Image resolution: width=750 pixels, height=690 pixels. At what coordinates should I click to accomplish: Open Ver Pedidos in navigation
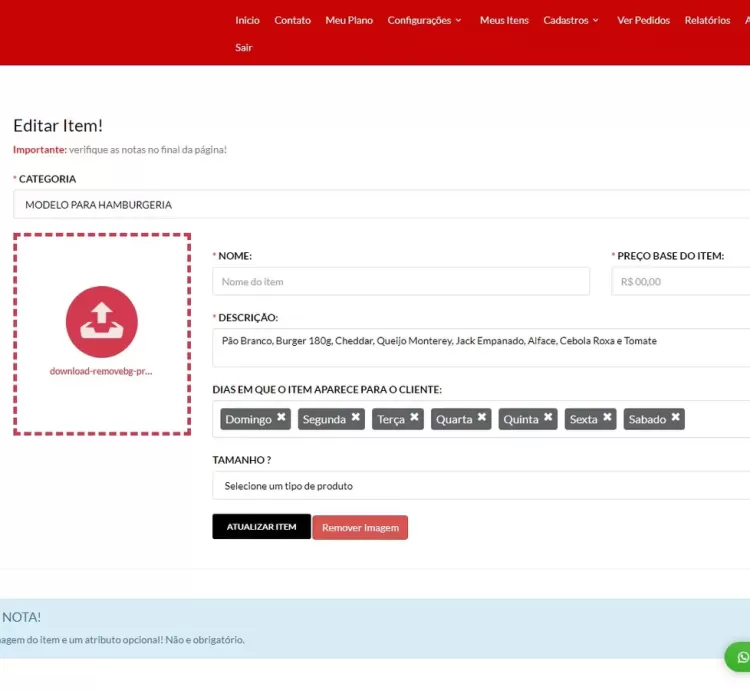[x=643, y=20]
